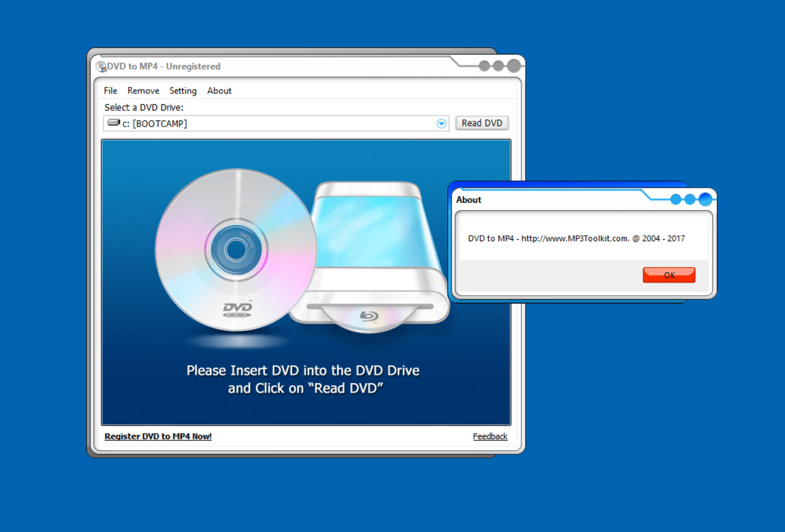Click the About dialog message text
785x532 pixels.
[576, 238]
